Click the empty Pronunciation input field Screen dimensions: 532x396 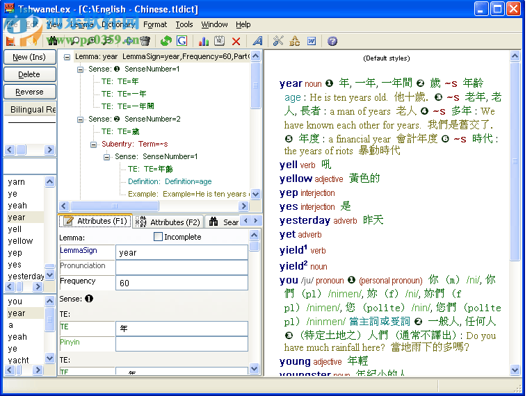click(182, 267)
